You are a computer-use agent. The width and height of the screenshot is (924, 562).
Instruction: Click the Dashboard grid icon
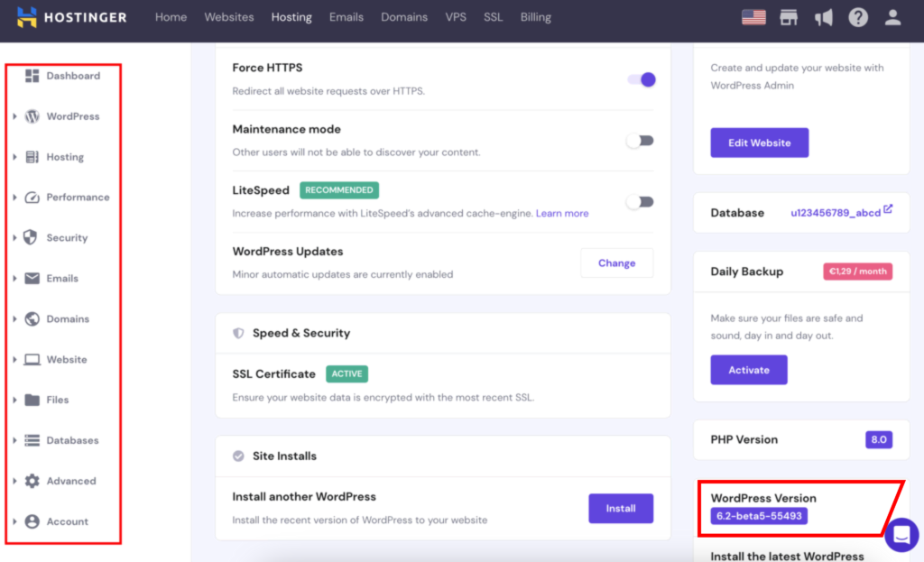(32, 76)
